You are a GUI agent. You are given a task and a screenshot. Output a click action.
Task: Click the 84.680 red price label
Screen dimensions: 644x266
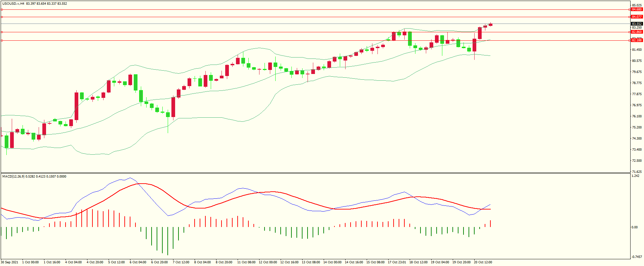[x=637, y=9]
